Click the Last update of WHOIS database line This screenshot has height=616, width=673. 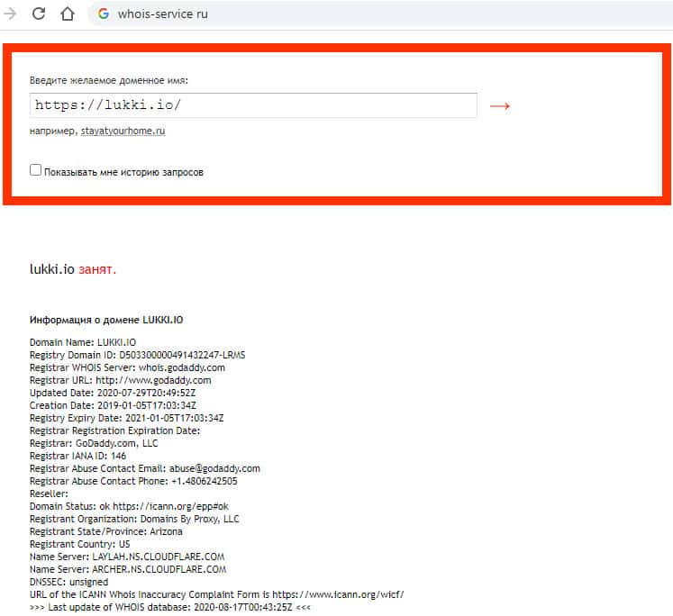tap(170, 607)
